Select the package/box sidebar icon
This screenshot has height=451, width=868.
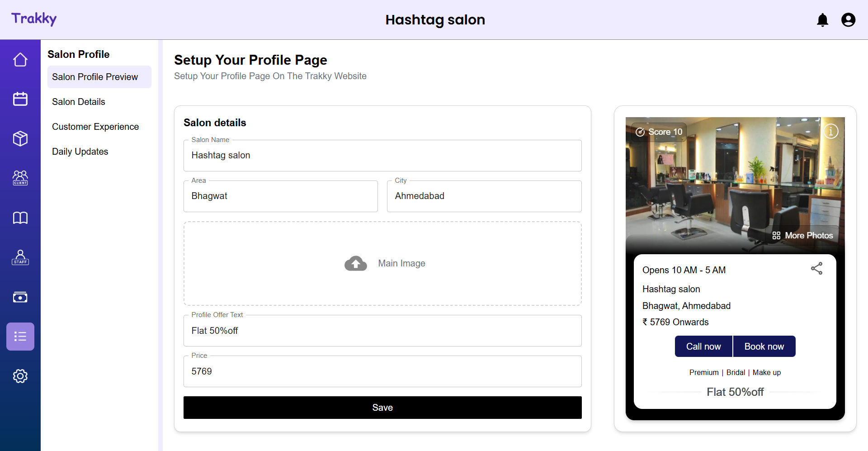click(x=20, y=138)
